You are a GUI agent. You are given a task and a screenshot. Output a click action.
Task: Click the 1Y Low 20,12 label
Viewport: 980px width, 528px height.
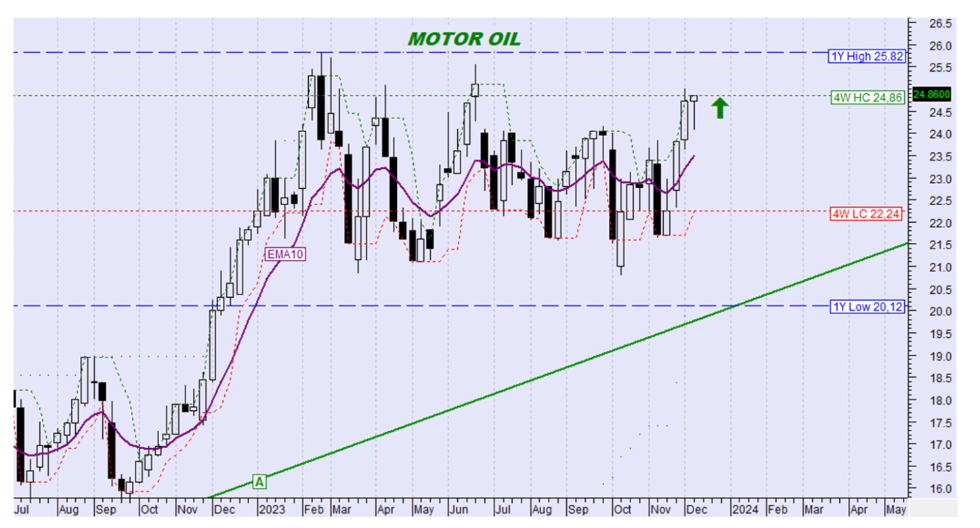[867, 307]
